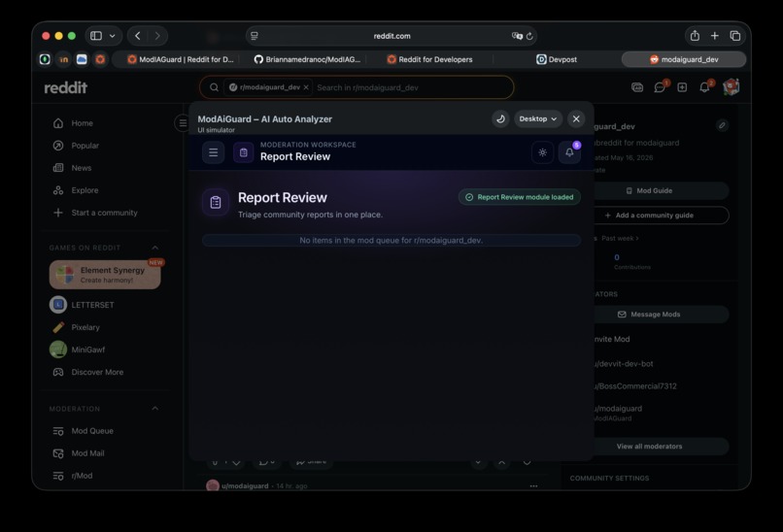
Task: Open the user avatar menu
Action: click(732, 86)
